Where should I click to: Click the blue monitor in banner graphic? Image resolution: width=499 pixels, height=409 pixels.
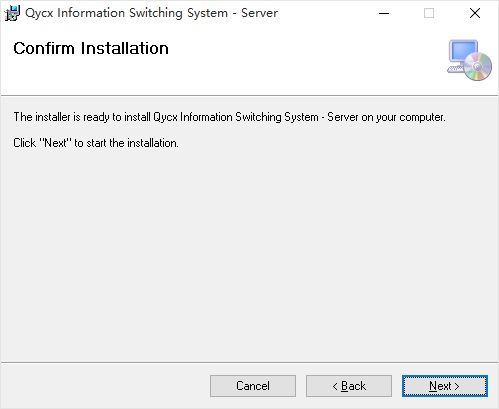[464, 51]
